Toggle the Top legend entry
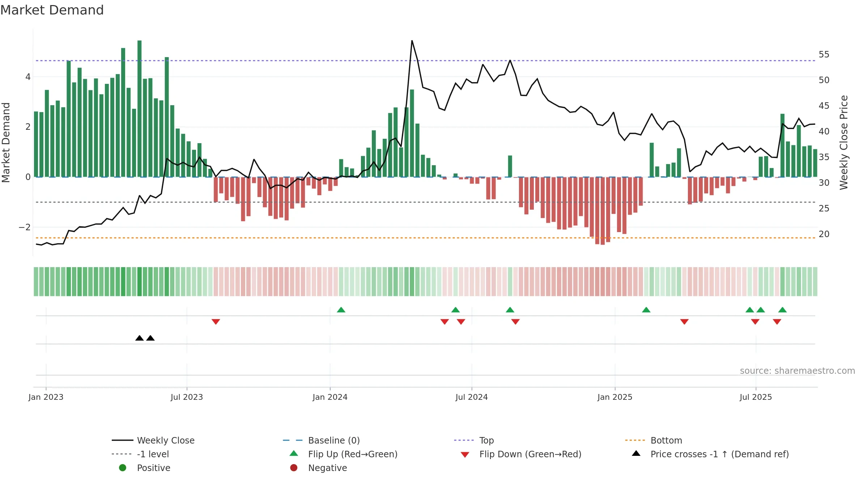 (x=474, y=440)
